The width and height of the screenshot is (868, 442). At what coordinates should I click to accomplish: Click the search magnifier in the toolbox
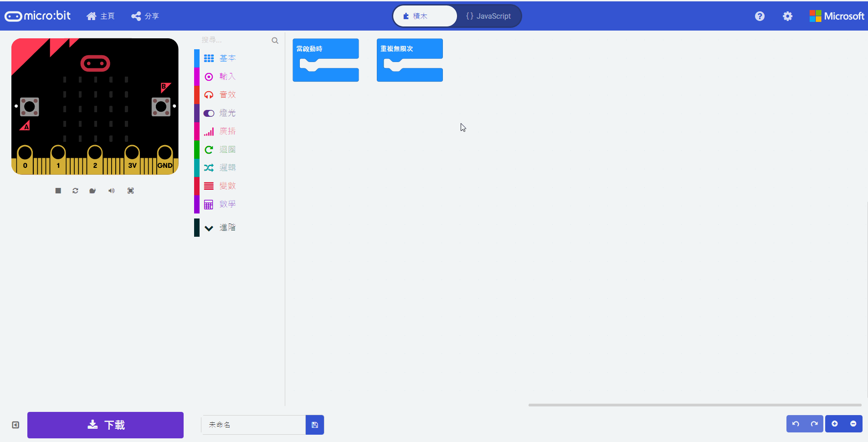click(275, 40)
